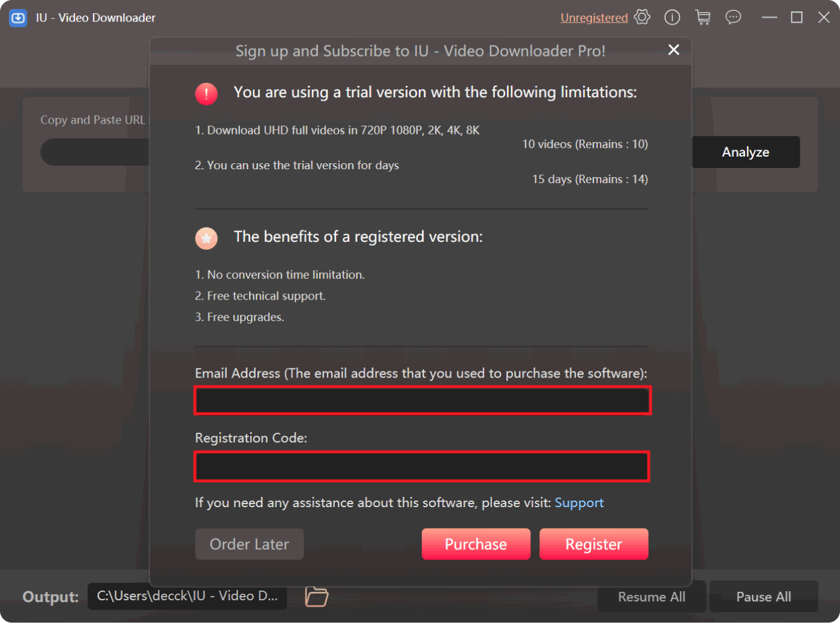Click the red exclamation warning icon
840x623 pixels.
click(x=206, y=94)
